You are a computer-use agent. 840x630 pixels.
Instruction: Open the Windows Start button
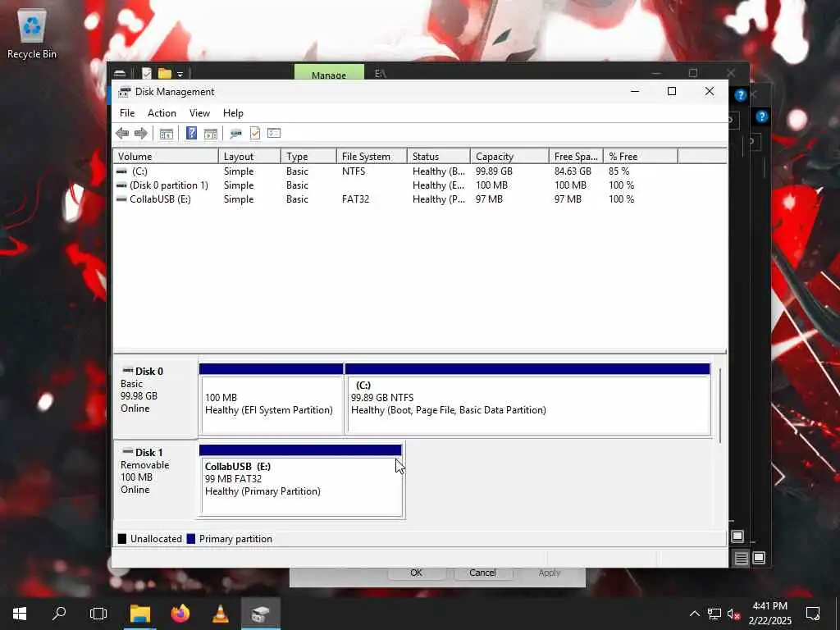[20, 614]
